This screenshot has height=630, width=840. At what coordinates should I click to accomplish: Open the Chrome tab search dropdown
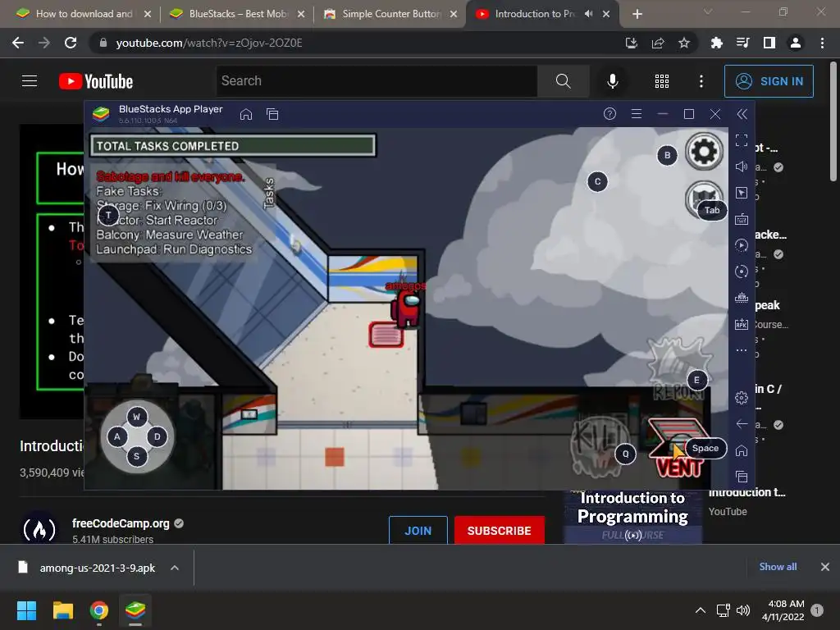pyautogui.click(x=708, y=11)
